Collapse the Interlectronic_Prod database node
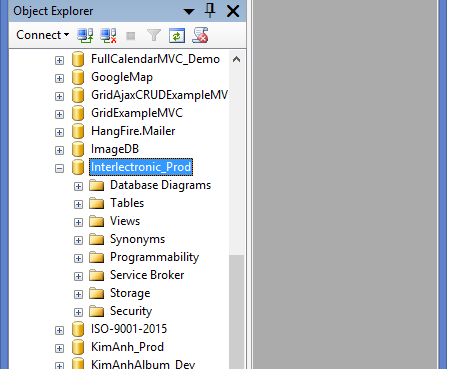The width and height of the screenshot is (449, 369). tap(59, 168)
